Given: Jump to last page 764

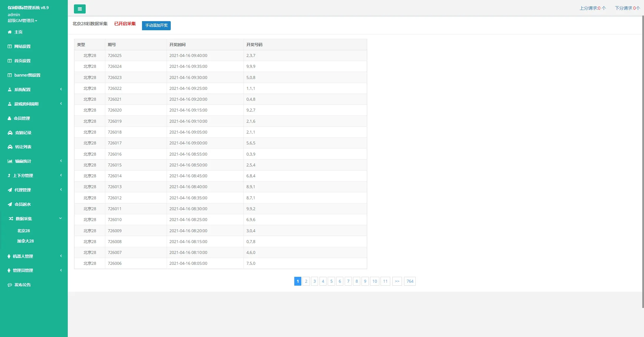Looking at the screenshot, I should (410, 281).
